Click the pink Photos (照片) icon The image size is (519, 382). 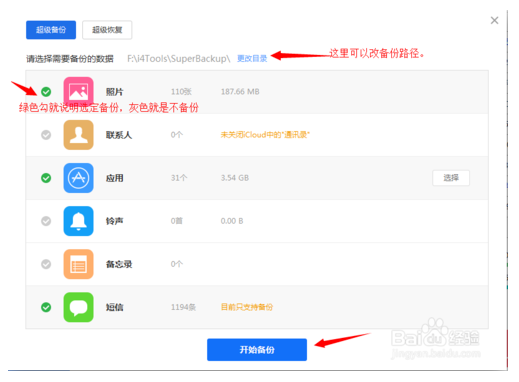78,91
